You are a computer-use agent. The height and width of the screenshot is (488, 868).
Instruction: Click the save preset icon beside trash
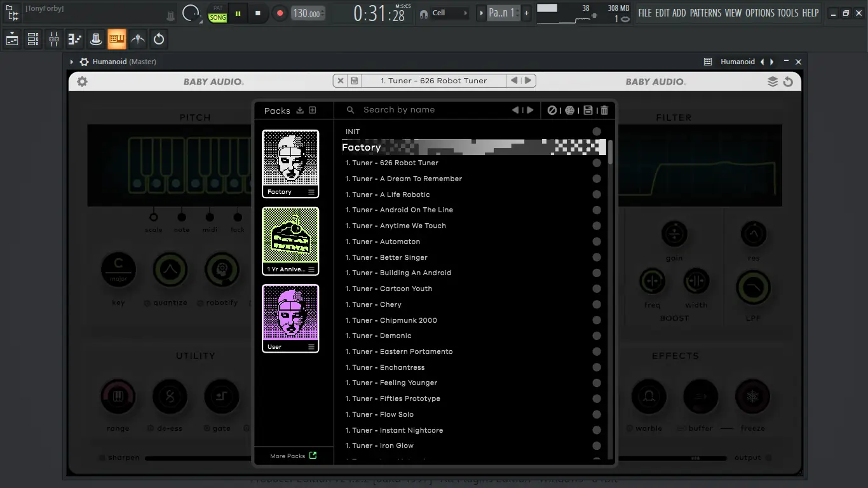click(588, 110)
